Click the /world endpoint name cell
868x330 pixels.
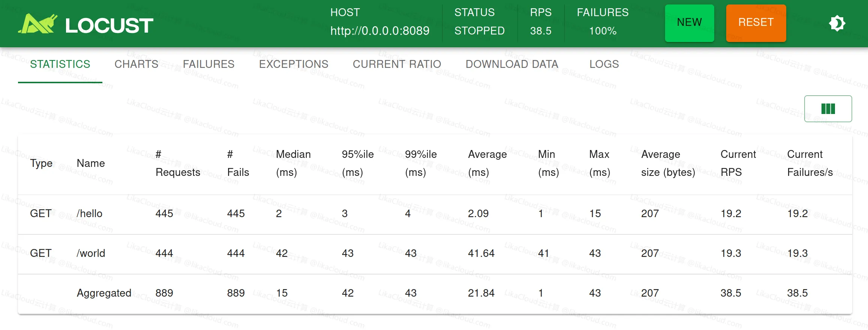(x=91, y=253)
